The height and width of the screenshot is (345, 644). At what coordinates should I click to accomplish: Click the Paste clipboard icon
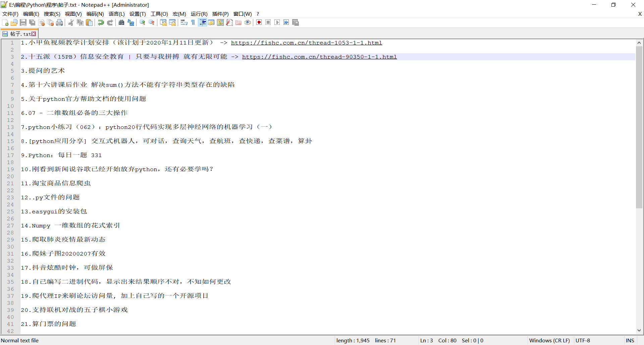[89, 22]
